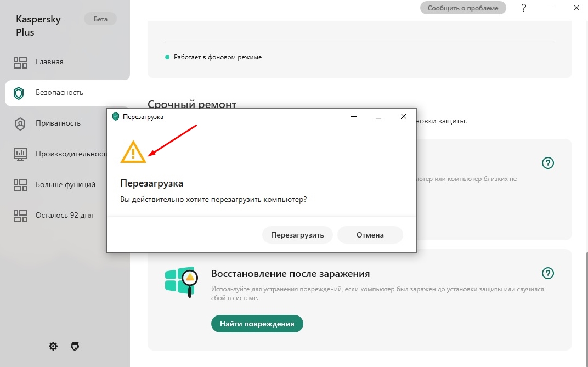588x367 pixels.
Task: Close the Kaspersky Plus main window
Action: pos(576,8)
